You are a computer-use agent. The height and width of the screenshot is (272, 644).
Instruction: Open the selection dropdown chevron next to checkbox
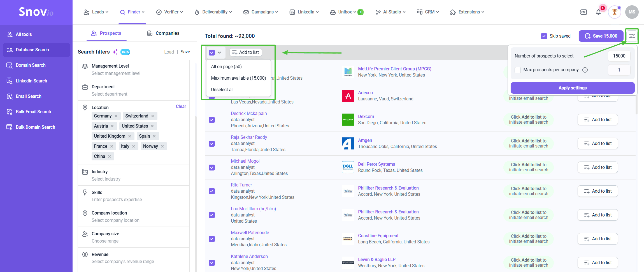[x=220, y=52]
